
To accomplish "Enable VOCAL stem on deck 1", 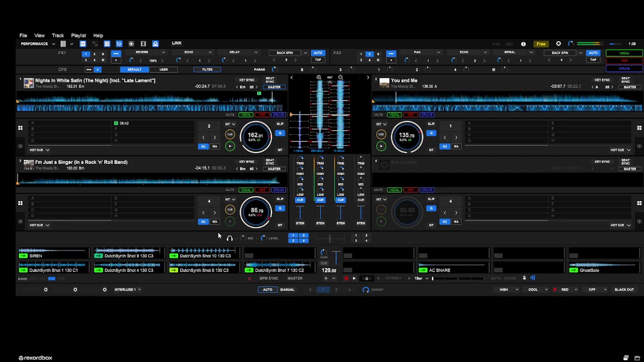I will coord(246,115).
